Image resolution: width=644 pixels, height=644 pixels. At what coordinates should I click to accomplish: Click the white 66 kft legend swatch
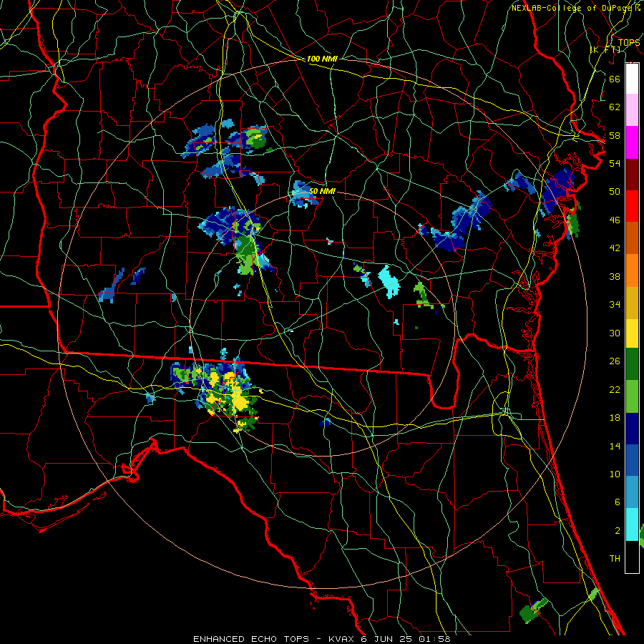pyautogui.click(x=632, y=79)
